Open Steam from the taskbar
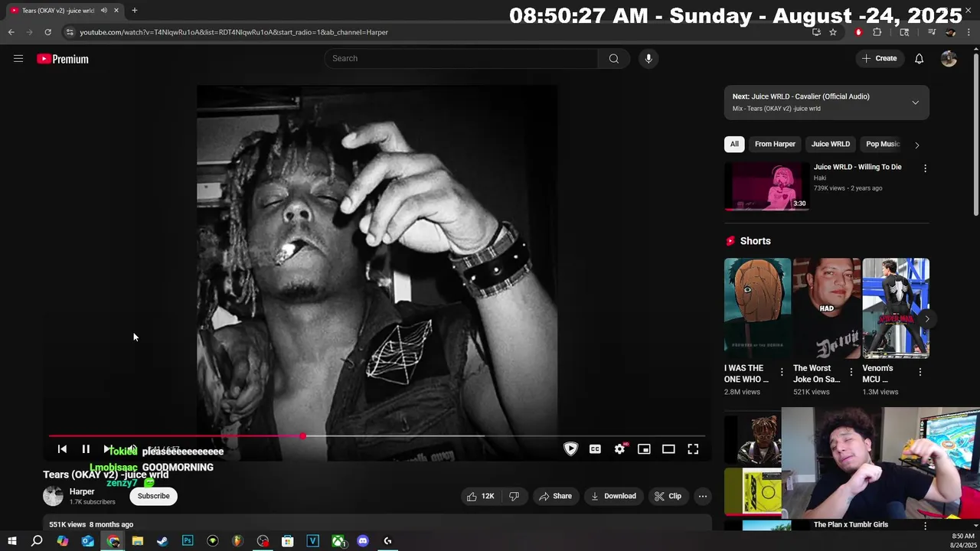Viewport: 980px width, 551px height. 162,541
